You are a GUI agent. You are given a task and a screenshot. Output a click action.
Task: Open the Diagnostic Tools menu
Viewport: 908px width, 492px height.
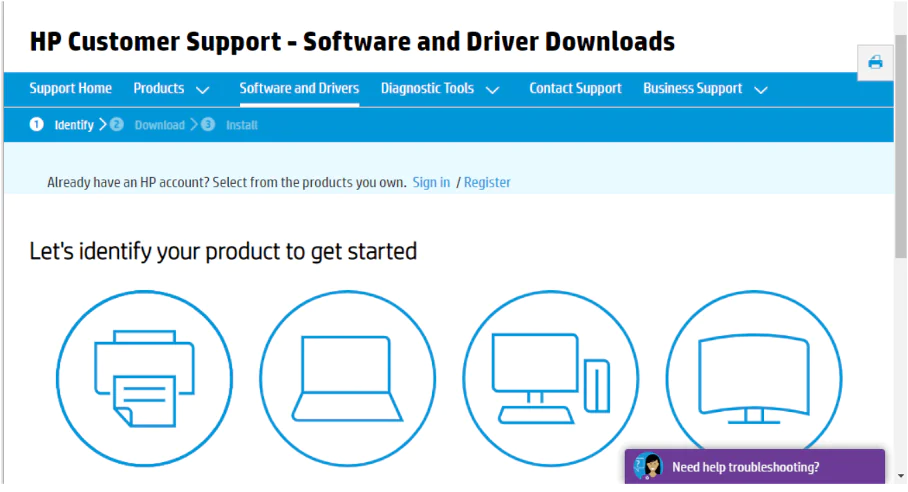427,89
